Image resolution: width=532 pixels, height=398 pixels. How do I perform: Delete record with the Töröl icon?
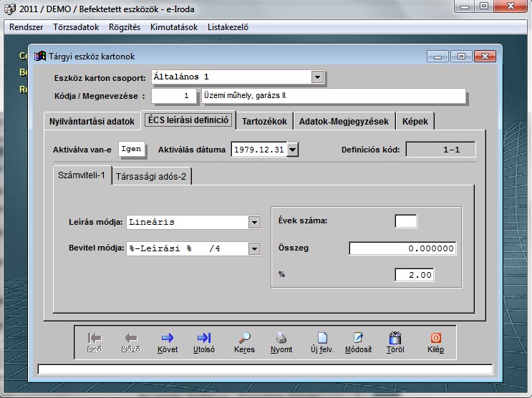(x=395, y=338)
